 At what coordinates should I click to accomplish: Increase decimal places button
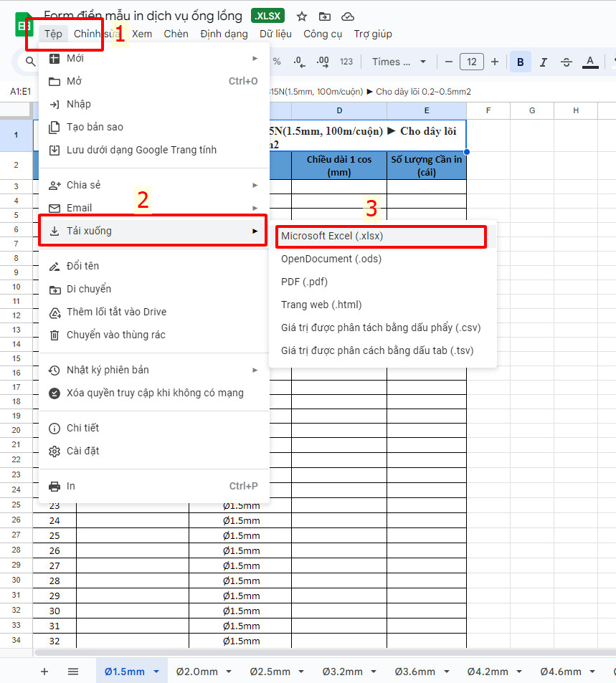click(323, 62)
